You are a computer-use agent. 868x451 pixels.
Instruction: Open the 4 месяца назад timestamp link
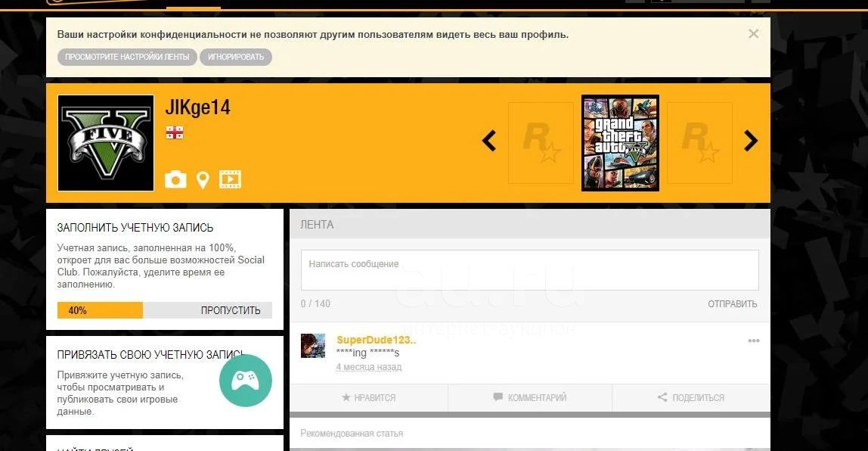click(369, 367)
